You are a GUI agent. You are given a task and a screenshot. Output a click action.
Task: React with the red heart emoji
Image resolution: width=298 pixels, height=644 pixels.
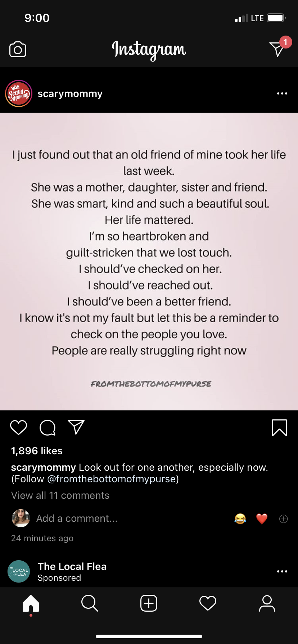(262, 519)
